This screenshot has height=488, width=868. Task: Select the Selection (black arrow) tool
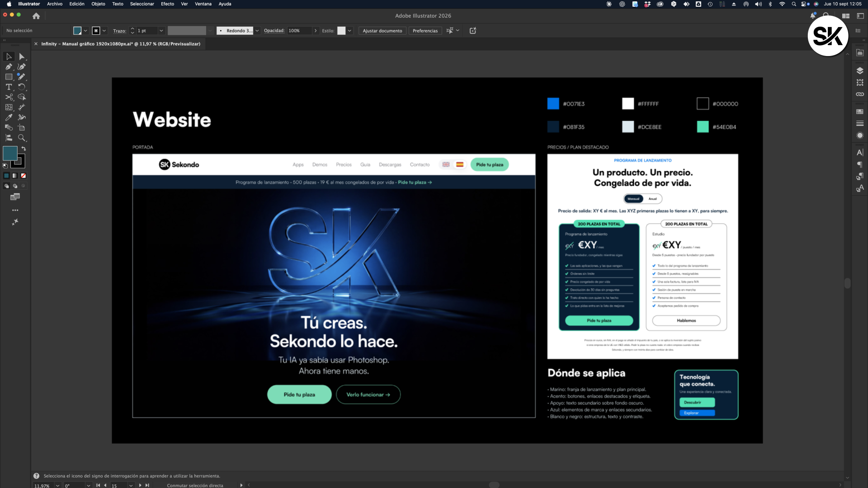click(9, 56)
